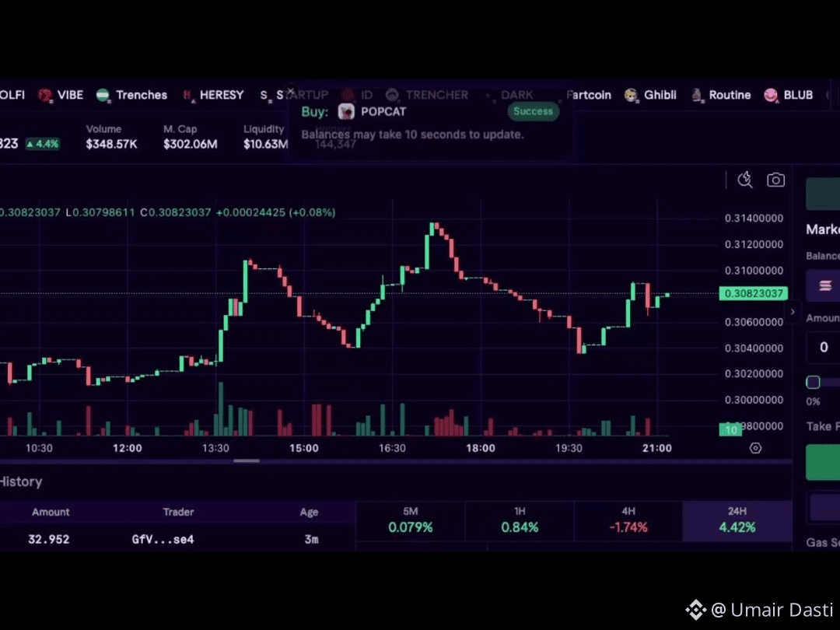This screenshot has height=630, width=840.
Task: Sort trades by Trader column header
Action: pyautogui.click(x=178, y=512)
